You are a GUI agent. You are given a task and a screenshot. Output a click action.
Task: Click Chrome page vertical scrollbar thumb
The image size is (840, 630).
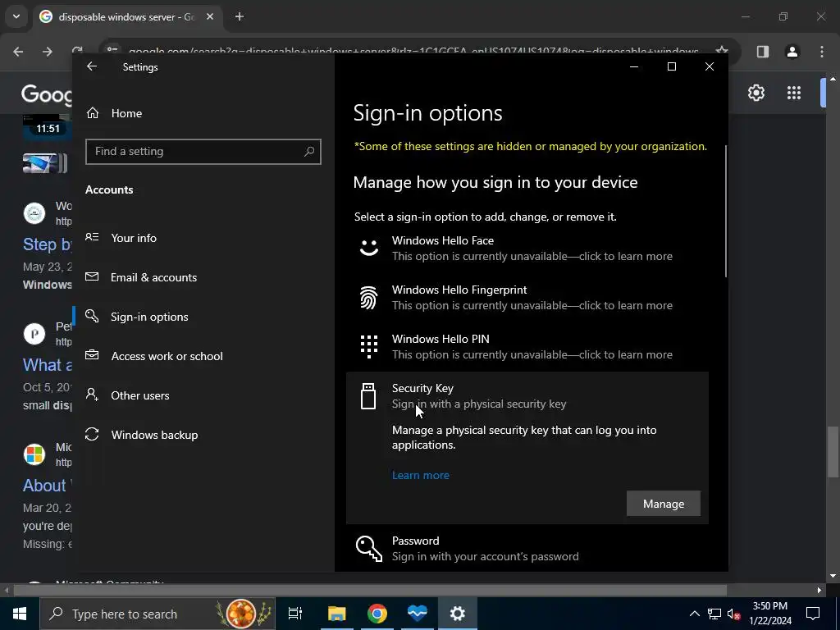833,451
